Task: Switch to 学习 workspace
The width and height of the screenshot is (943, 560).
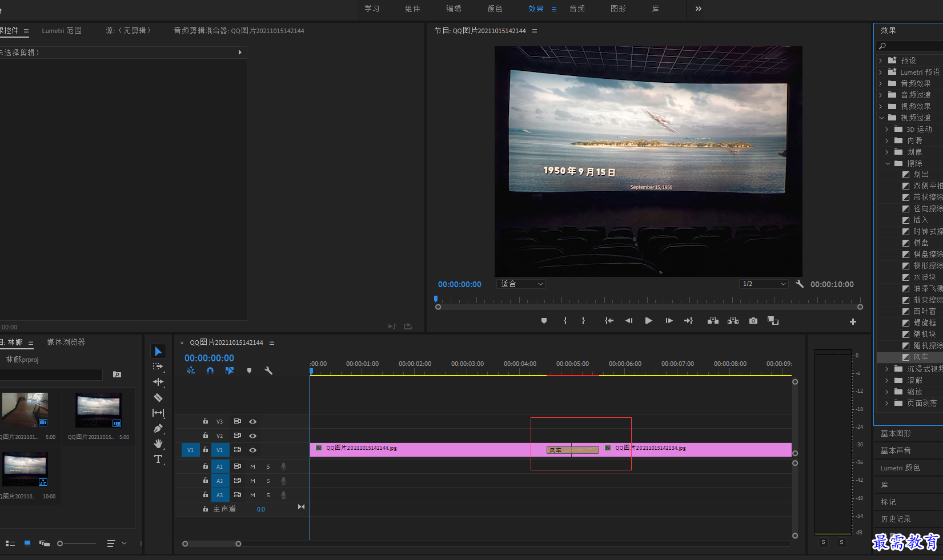Action: point(372,9)
